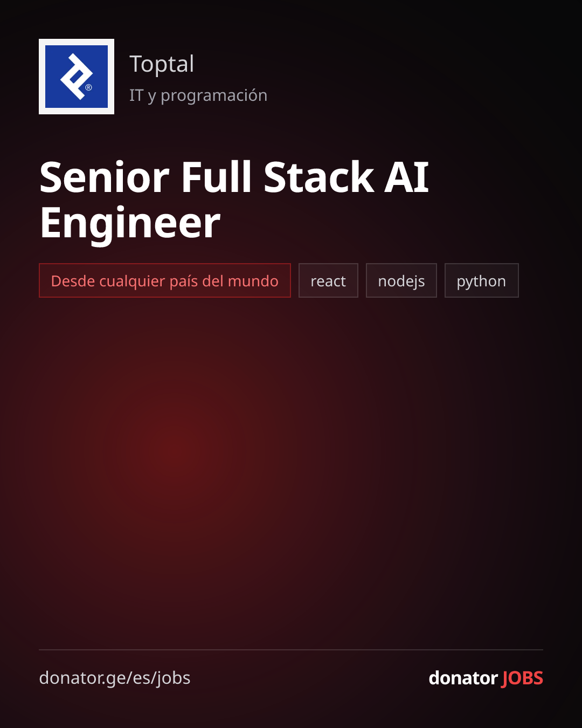
Task: Select the Desde cualquier país del mundo tag
Action: (x=165, y=280)
